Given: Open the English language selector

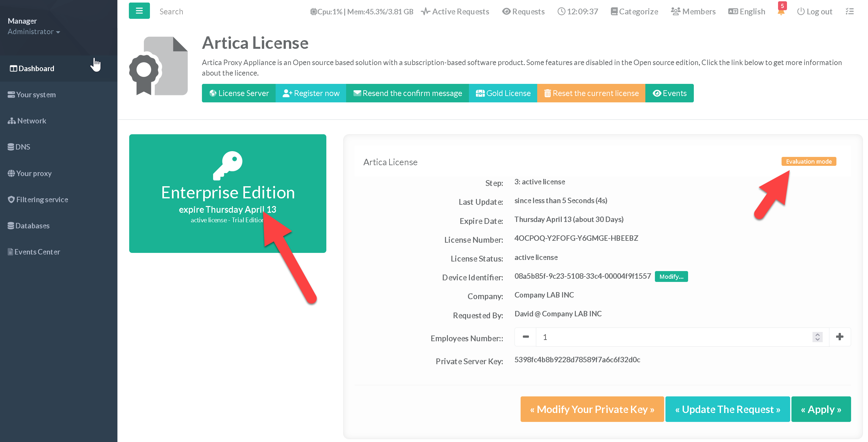Looking at the screenshot, I should pyautogui.click(x=746, y=12).
